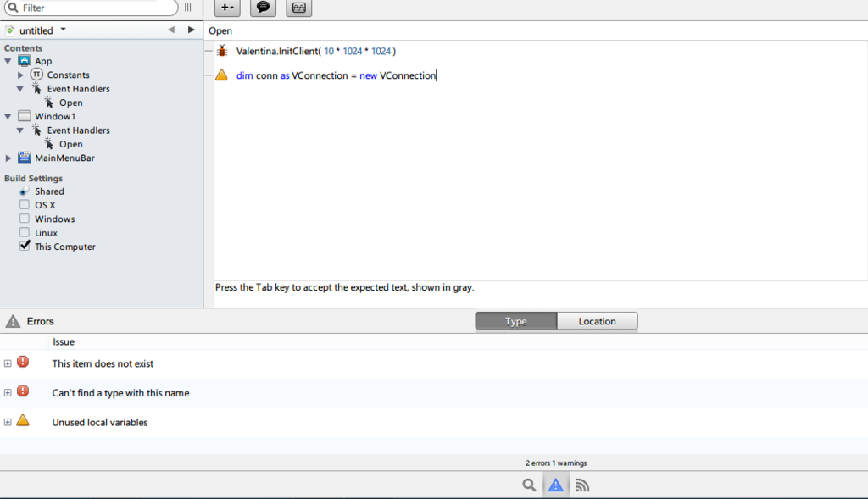
Task: Click the untitled project icon
Action: click(10, 30)
